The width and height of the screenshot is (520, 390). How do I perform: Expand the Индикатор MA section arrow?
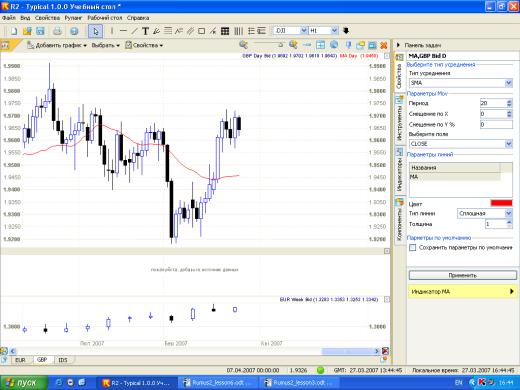click(x=512, y=292)
